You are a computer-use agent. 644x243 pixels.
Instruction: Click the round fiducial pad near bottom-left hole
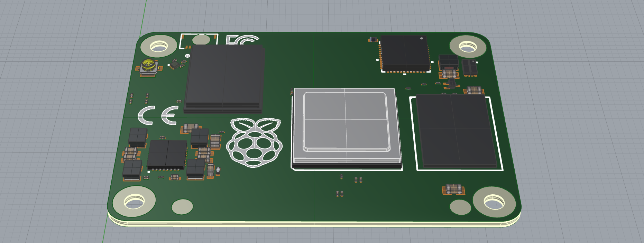pyautogui.click(x=182, y=207)
